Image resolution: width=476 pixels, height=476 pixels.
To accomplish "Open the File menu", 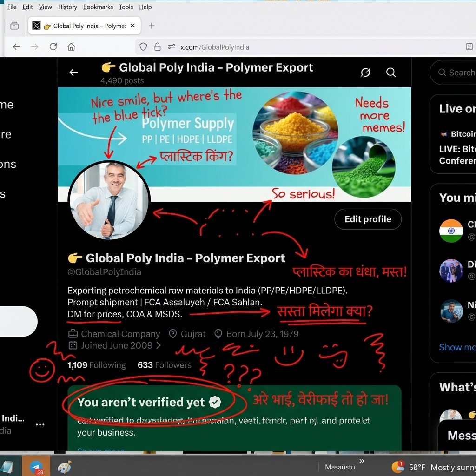I will (x=12, y=7).
